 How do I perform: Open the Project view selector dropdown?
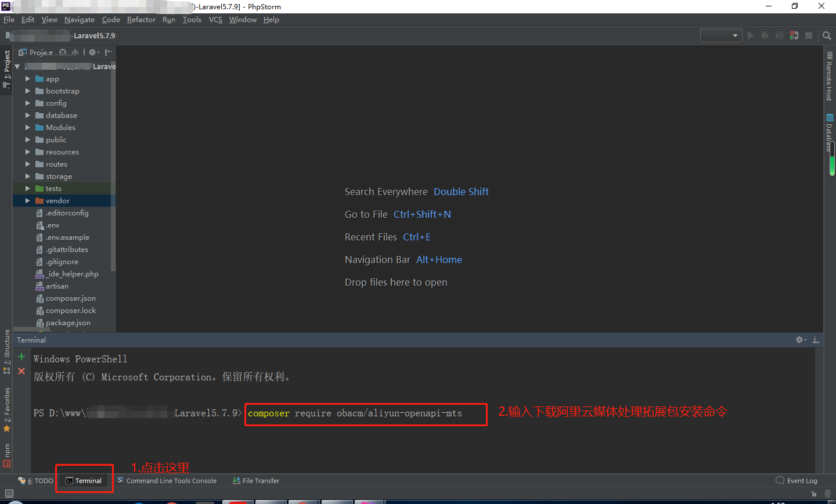click(36, 52)
